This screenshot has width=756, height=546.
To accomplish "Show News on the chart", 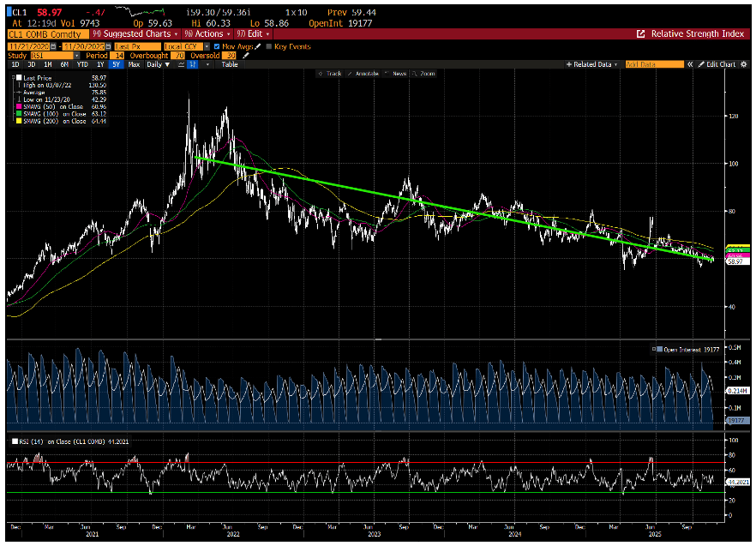I will click(396, 74).
